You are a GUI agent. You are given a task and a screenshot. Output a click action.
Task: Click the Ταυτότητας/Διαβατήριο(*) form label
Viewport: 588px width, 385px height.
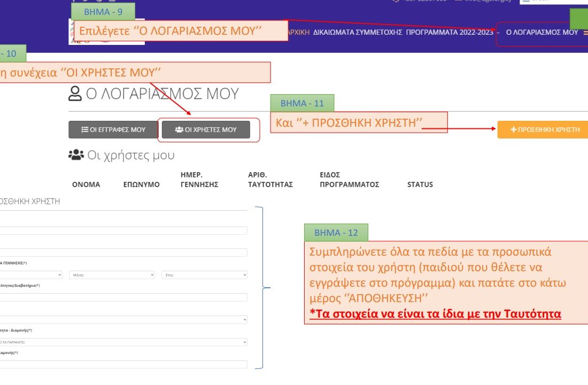20,286
